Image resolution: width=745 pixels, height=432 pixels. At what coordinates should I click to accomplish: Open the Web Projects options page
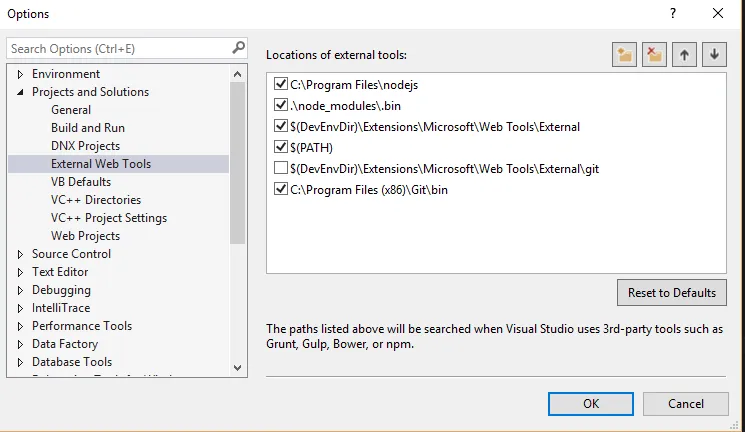[x=85, y=236]
